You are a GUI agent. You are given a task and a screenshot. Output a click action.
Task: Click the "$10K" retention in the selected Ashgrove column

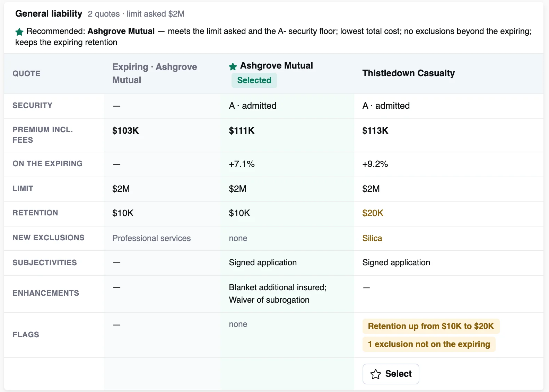pyautogui.click(x=239, y=213)
